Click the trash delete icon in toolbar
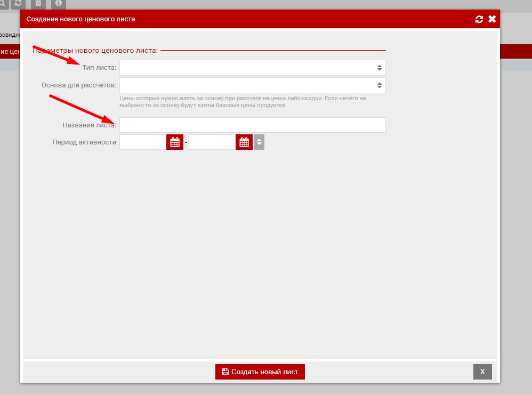 [38, 4]
